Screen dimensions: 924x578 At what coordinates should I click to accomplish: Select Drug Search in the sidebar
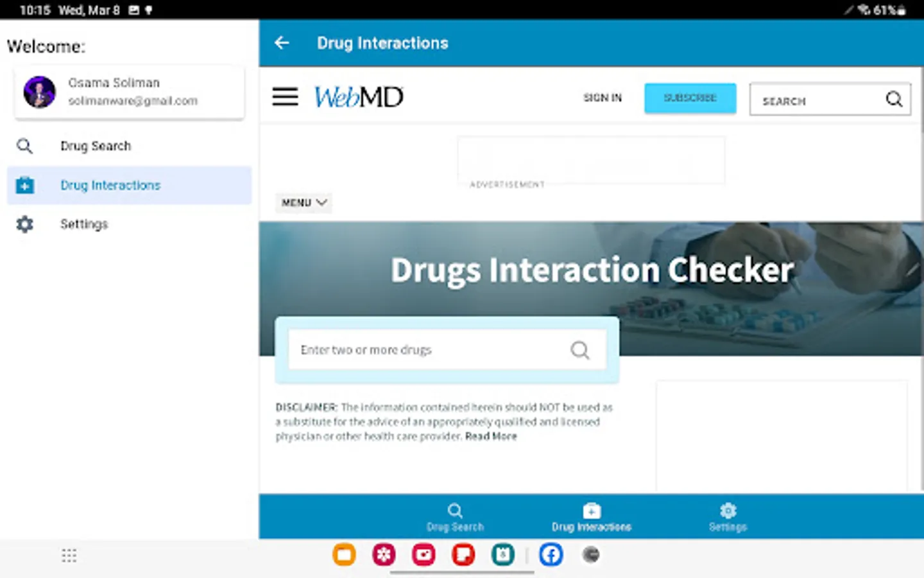pyautogui.click(x=129, y=146)
